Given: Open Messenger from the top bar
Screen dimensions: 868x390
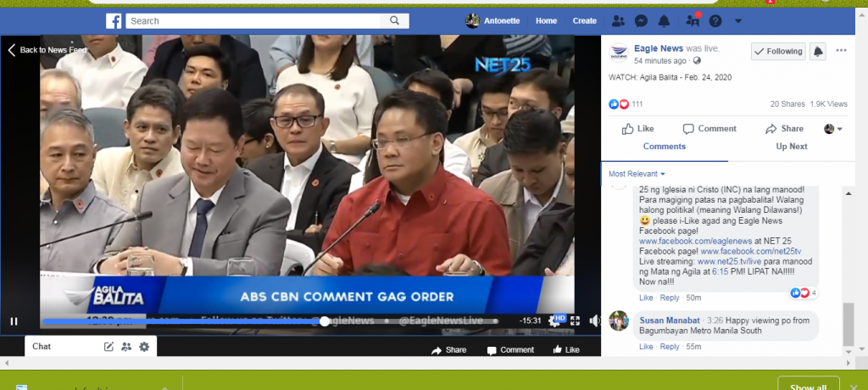Looking at the screenshot, I should click(642, 21).
